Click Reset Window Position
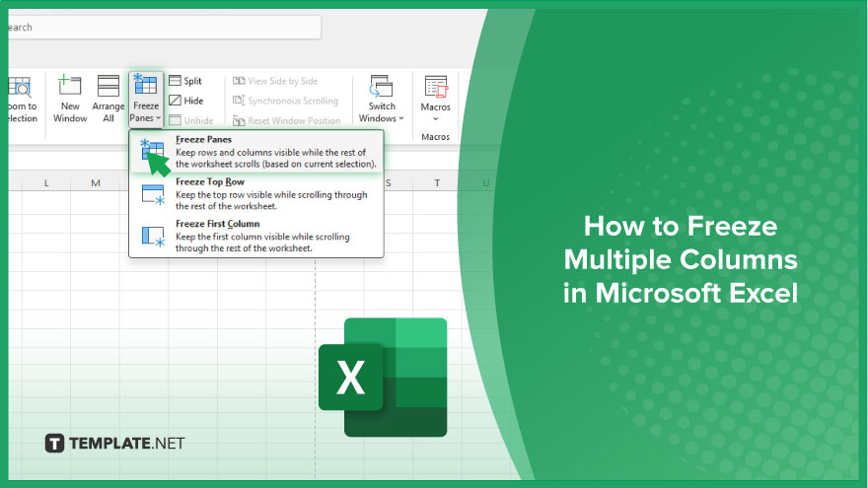868x488 pixels. tap(286, 120)
